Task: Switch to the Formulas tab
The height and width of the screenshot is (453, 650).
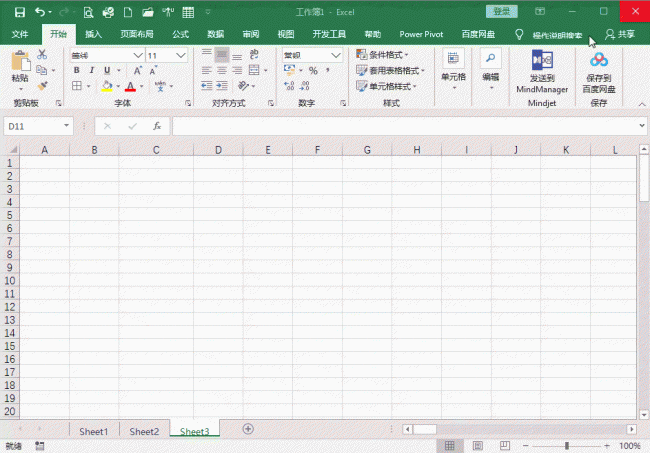Action: (181, 34)
